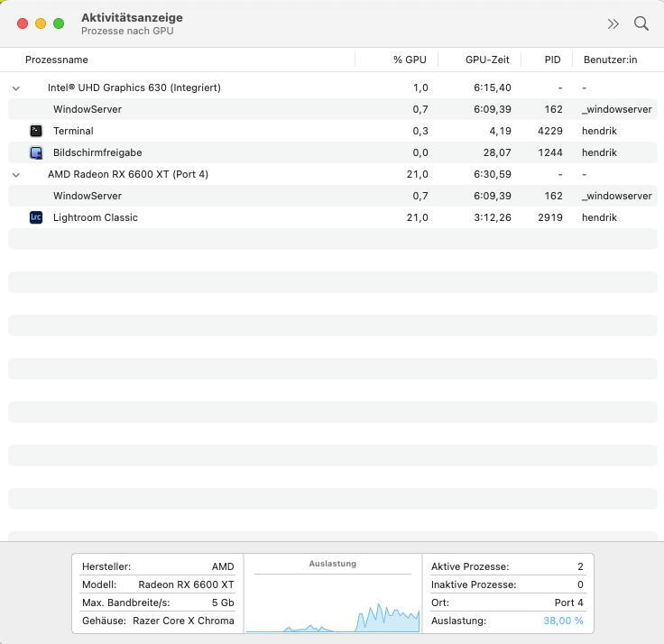
Task: Select WindowServer row under AMD Radeon
Action: (332, 196)
